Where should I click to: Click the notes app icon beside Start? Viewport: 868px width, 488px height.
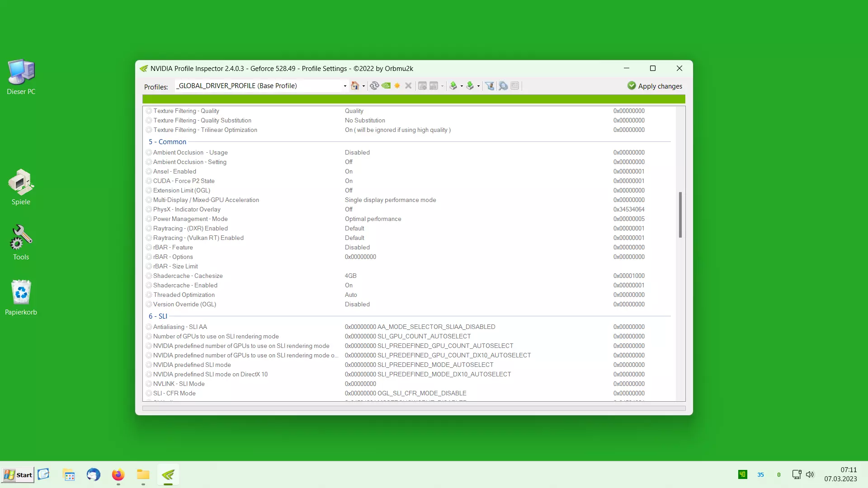click(43, 474)
